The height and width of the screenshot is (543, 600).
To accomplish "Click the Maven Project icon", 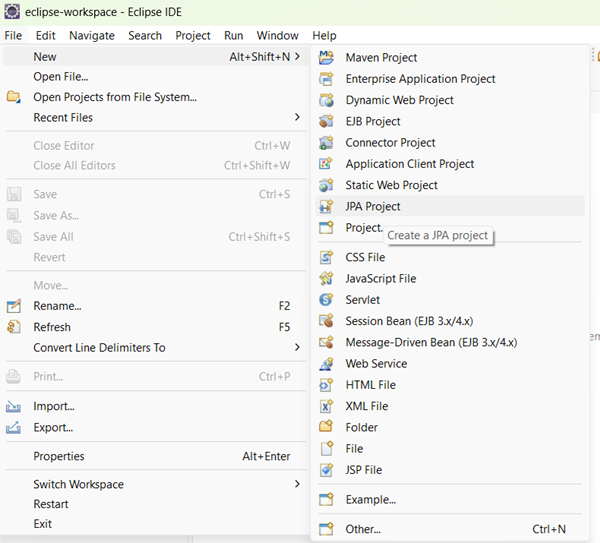I will click(x=326, y=58).
